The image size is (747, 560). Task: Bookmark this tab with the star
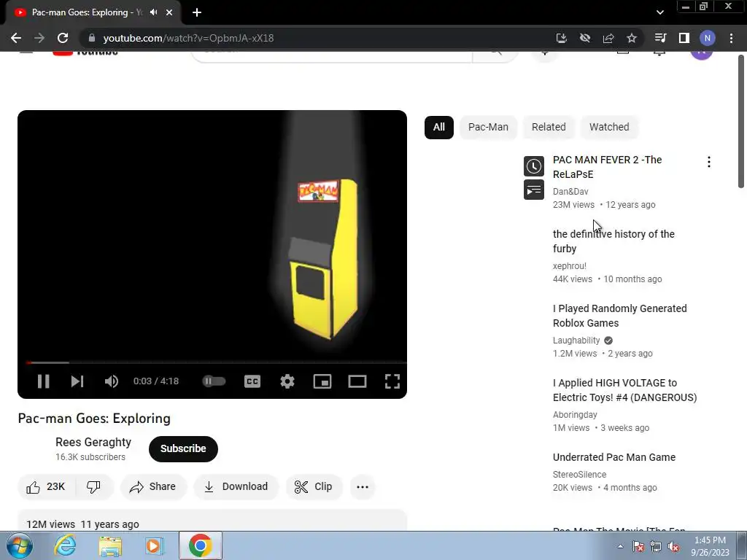pos(632,38)
